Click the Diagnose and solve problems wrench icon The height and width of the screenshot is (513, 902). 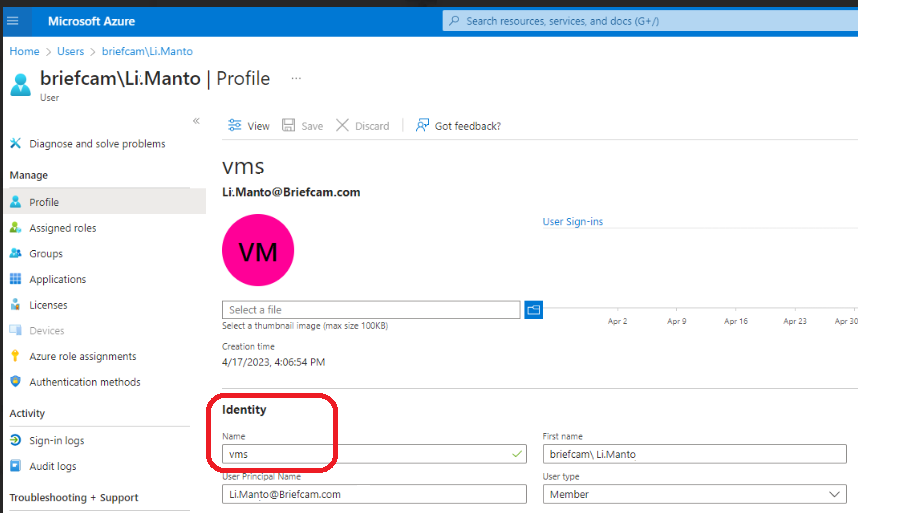coord(16,143)
